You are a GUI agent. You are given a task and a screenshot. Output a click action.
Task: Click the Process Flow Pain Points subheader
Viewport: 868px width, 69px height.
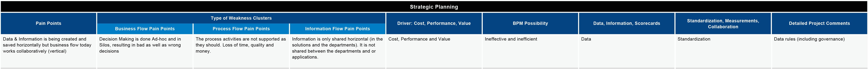click(x=241, y=29)
